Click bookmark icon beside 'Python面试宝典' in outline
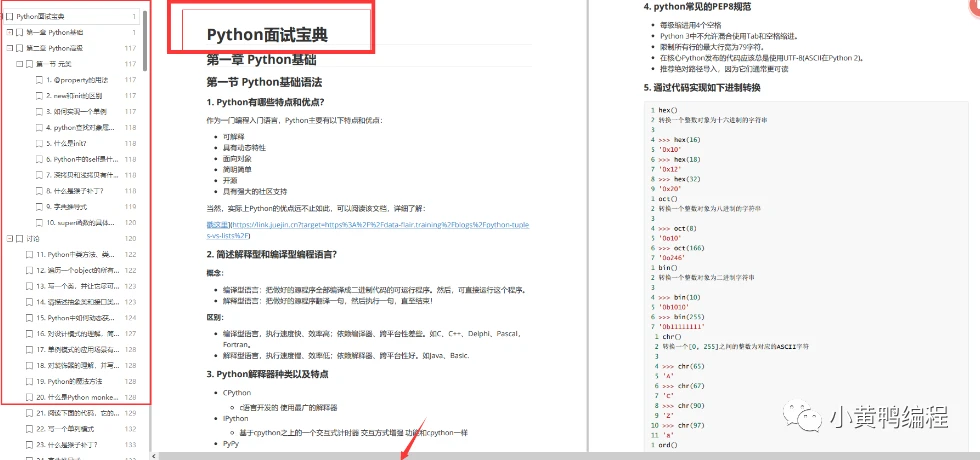The width and height of the screenshot is (980, 460). 10,16
